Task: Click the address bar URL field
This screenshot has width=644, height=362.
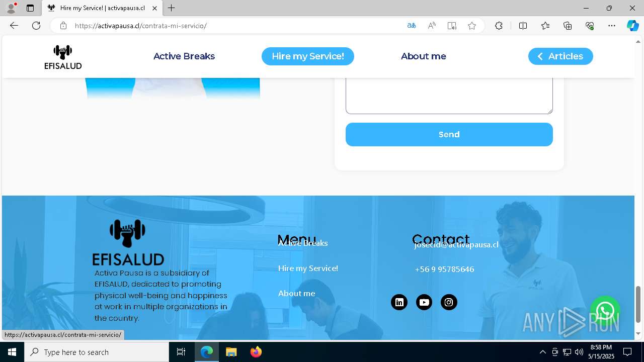Action: 236,26
